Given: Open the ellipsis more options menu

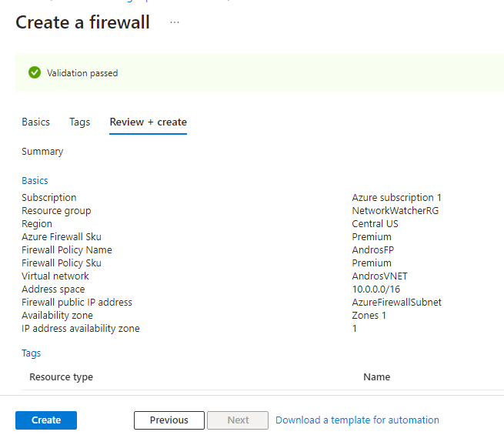Looking at the screenshot, I should coord(175,22).
